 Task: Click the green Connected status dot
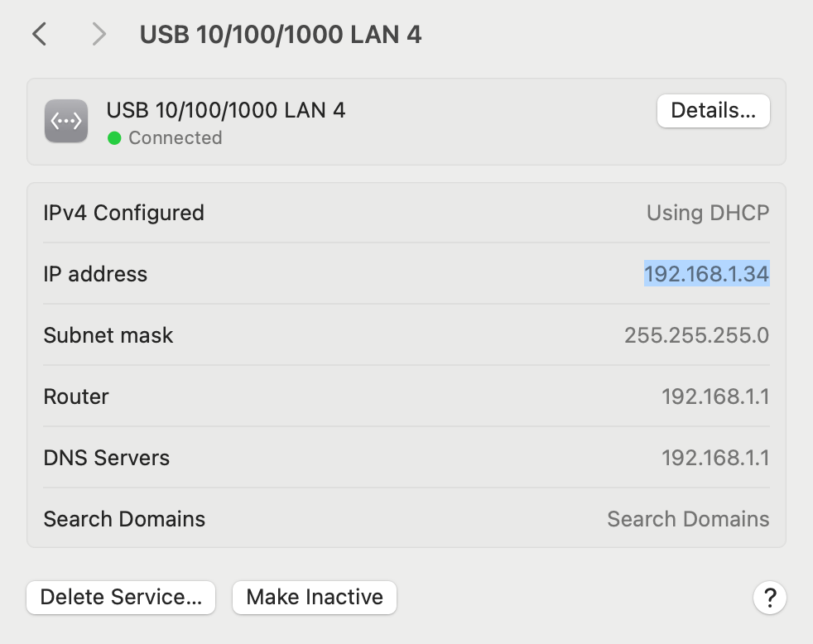(114, 138)
